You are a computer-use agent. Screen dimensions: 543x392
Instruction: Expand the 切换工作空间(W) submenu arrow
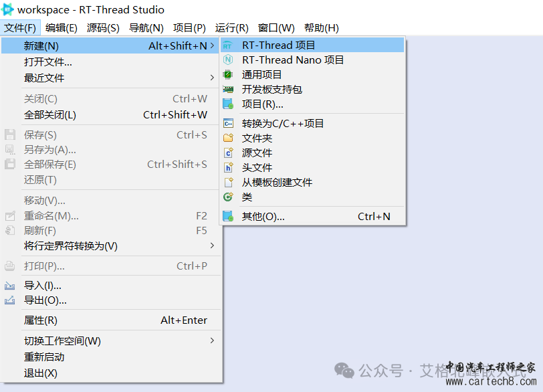pyautogui.click(x=212, y=340)
